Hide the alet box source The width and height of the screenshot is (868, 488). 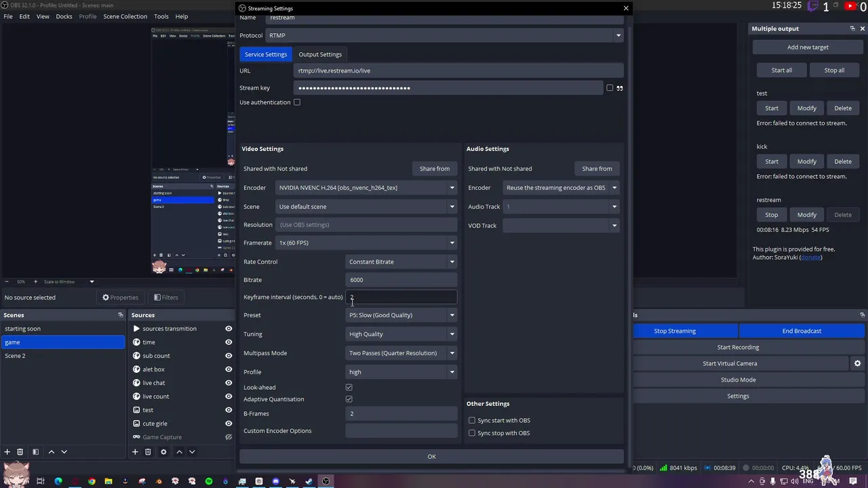(x=229, y=369)
